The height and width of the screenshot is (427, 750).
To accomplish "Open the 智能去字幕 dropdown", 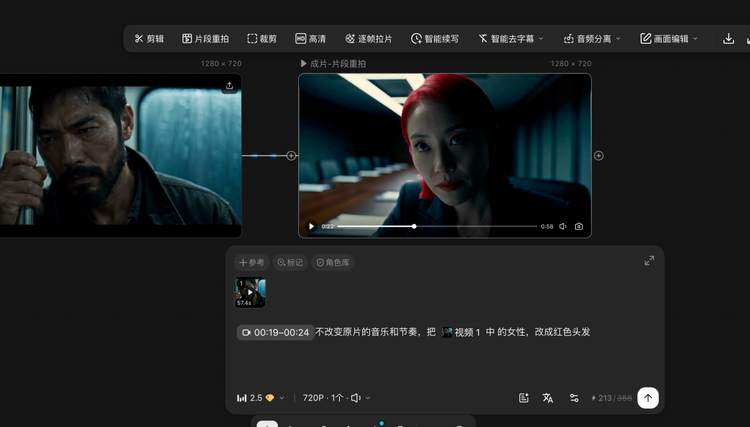I will [511, 39].
